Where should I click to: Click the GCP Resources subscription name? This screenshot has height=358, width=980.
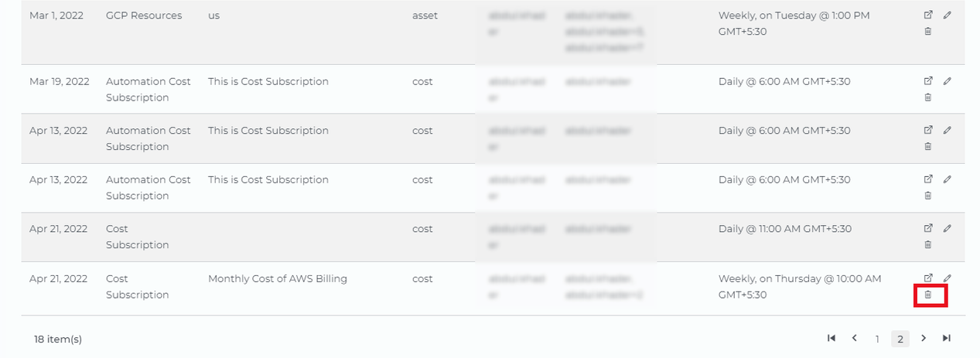[x=144, y=15]
